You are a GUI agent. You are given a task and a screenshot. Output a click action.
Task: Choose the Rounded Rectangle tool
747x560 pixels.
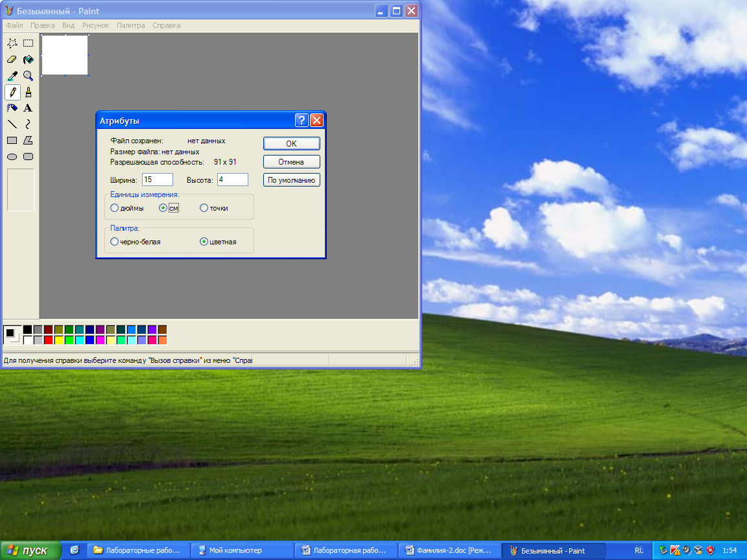pos(29,157)
